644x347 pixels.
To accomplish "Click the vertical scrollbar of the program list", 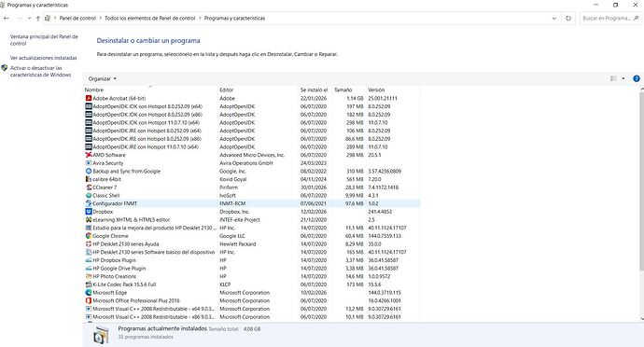I will (x=641, y=182).
